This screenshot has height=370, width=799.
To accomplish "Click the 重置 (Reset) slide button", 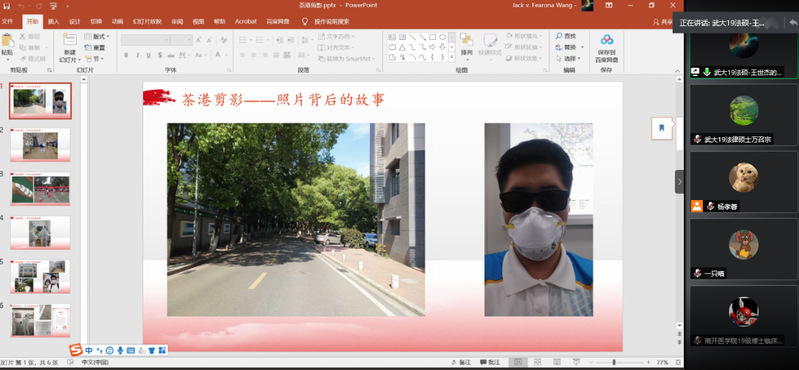I will (x=95, y=47).
